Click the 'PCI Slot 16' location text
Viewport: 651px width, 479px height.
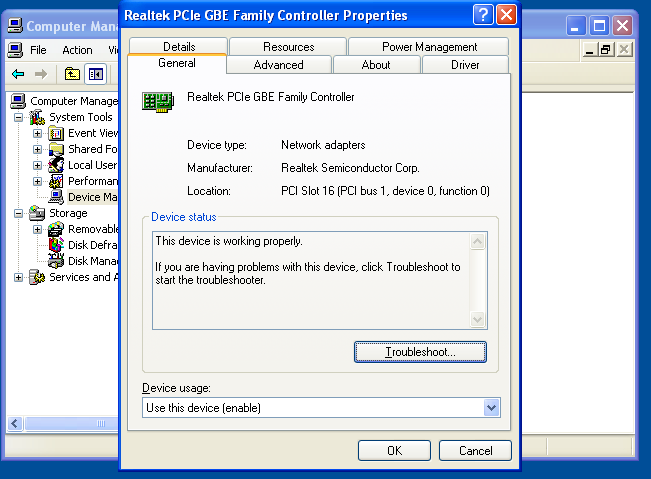coord(385,191)
